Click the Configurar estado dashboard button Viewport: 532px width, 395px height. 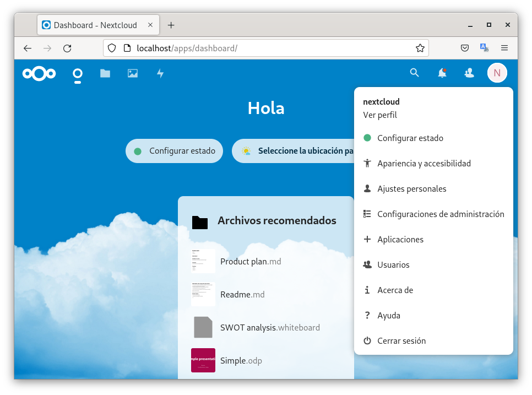(x=175, y=151)
